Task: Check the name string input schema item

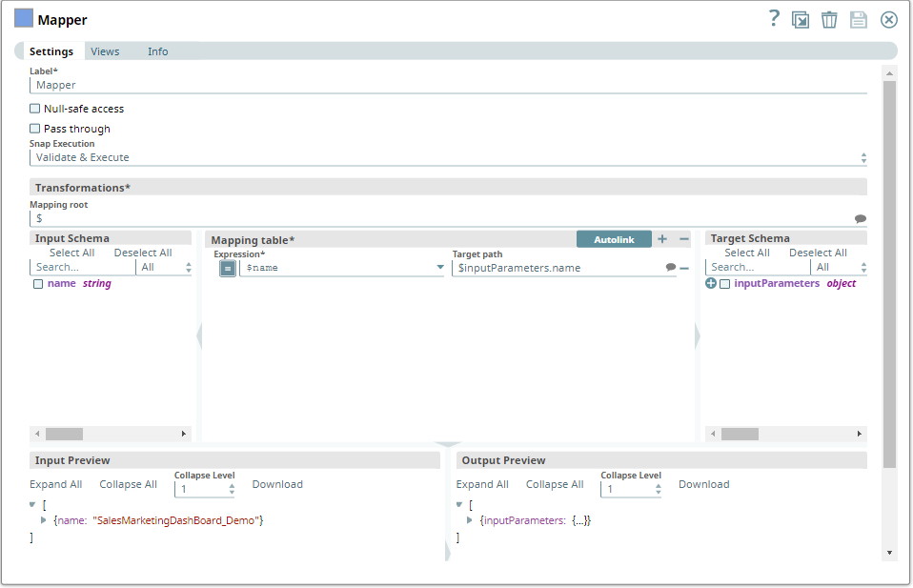Action: [38, 284]
